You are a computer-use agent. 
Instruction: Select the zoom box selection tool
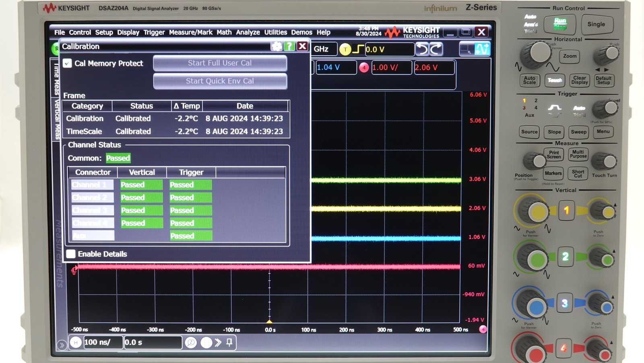pos(467,50)
